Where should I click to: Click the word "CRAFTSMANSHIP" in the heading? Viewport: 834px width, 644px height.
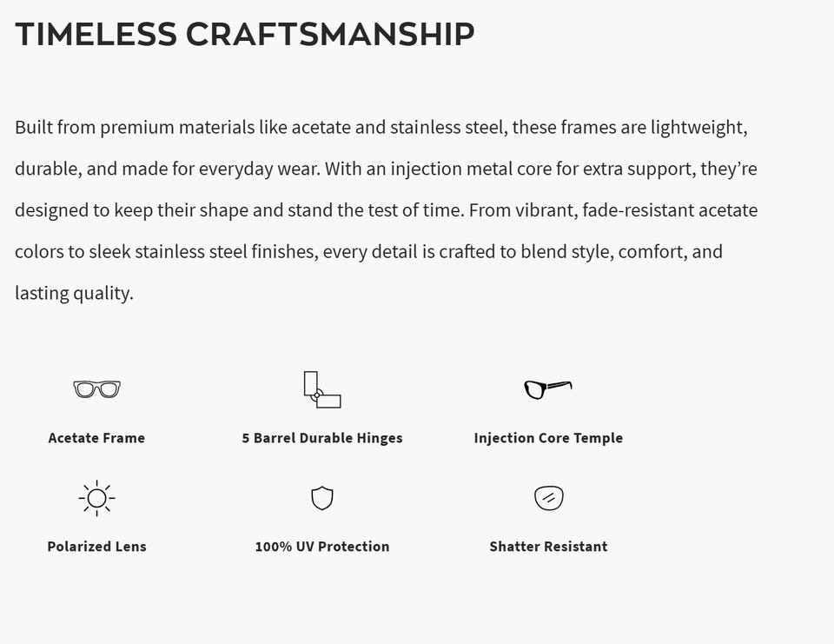330,35
